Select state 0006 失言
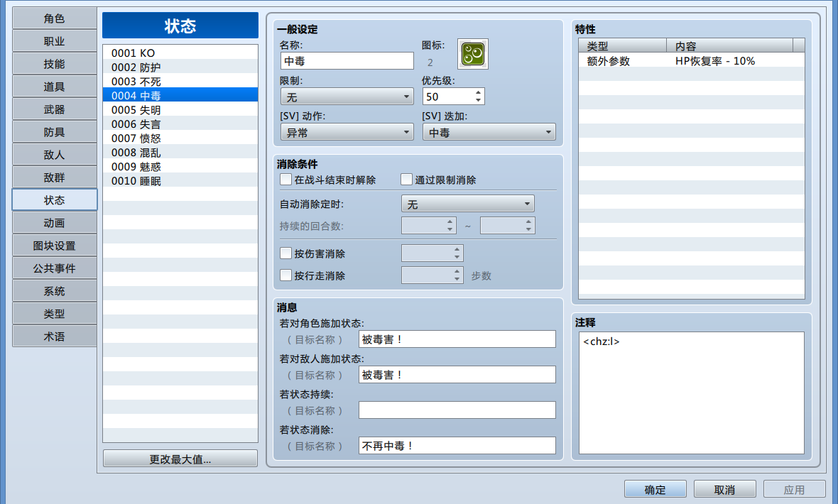This screenshot has height=504, width=838. tap(180, 124)
